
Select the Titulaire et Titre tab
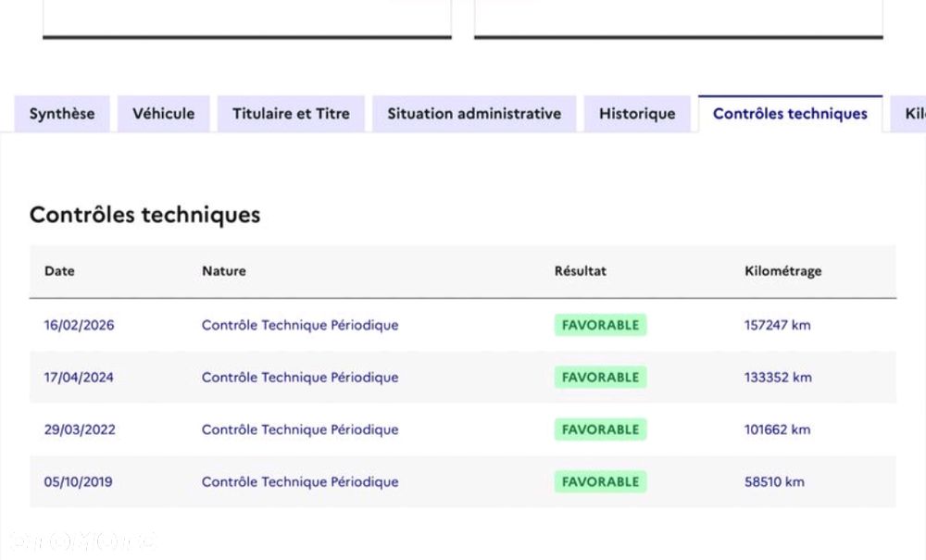291,114
